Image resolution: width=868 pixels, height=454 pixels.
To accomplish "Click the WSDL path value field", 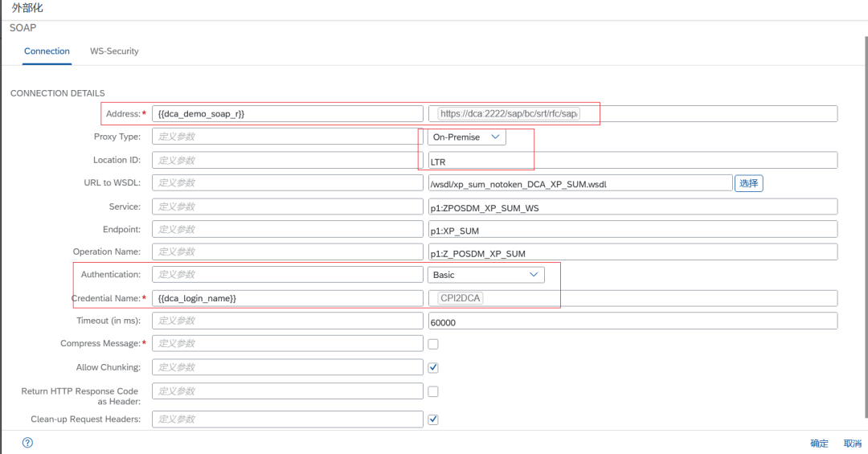I will click(x=580, y=183).
